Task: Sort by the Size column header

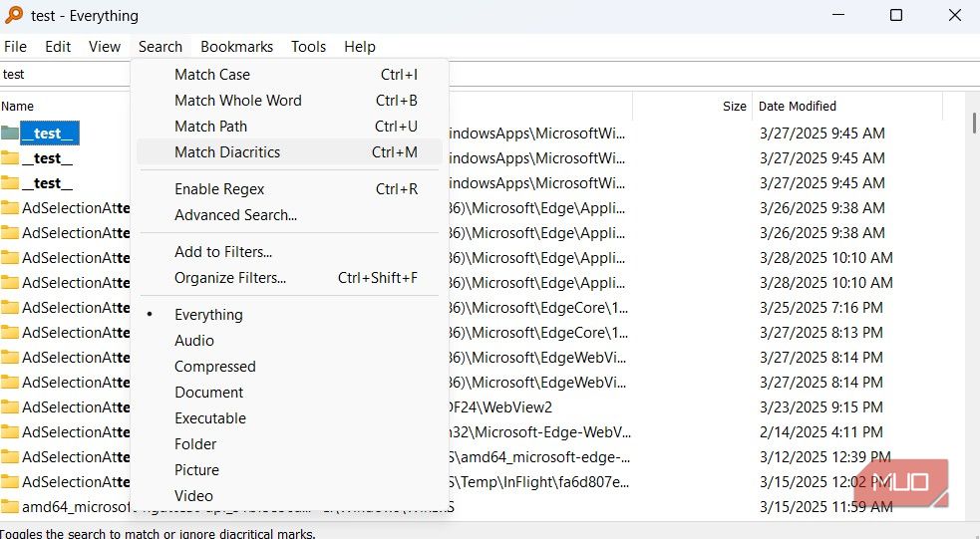Action: tap(735, 107)
